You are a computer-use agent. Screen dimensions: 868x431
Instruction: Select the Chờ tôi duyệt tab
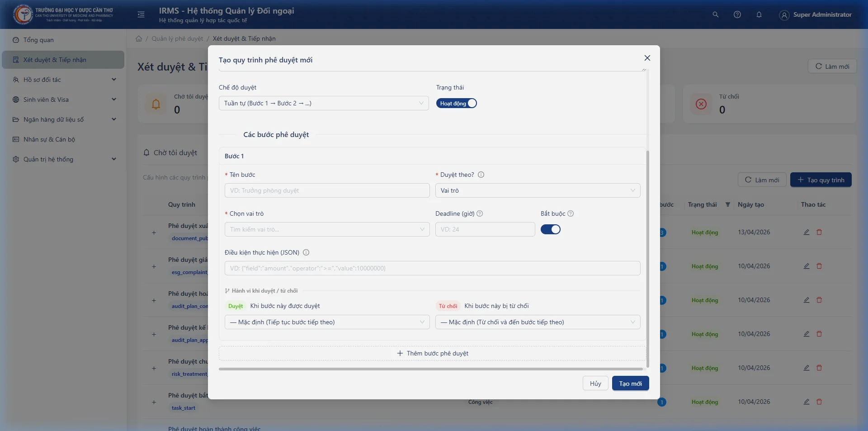coord(170,153)
